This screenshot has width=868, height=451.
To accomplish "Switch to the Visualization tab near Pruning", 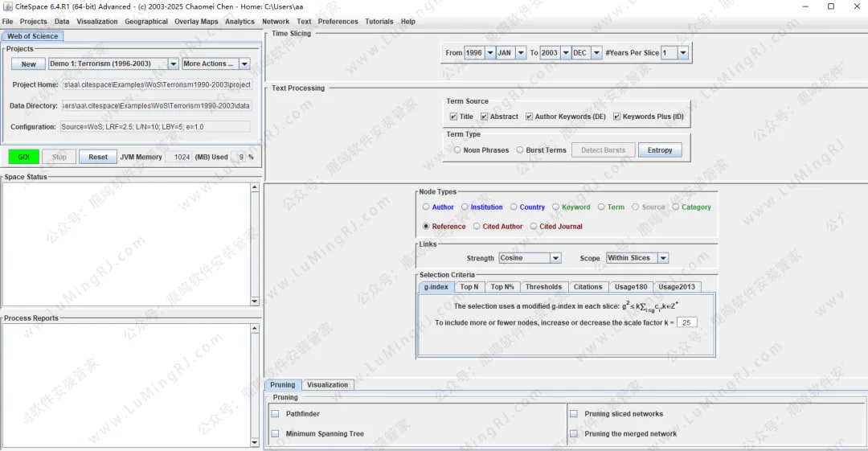I will click(327, 385).
